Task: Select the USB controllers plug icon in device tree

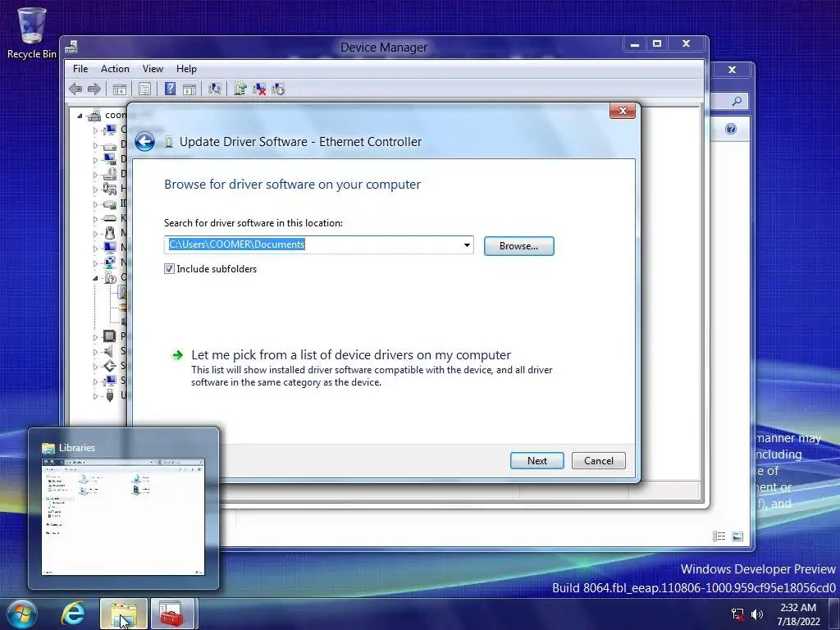Action: (110, 395)
